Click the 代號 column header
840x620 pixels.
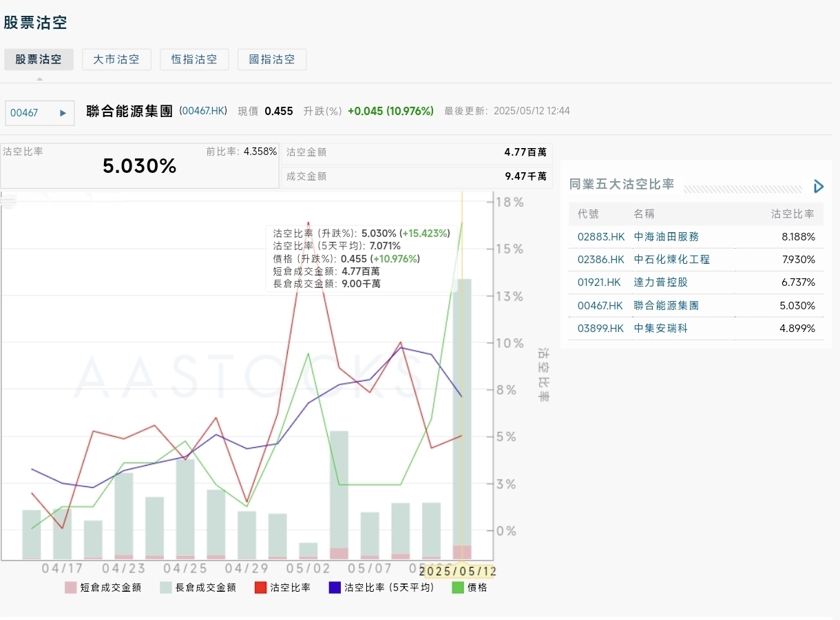pyautogui.click(x=588, y=214)
